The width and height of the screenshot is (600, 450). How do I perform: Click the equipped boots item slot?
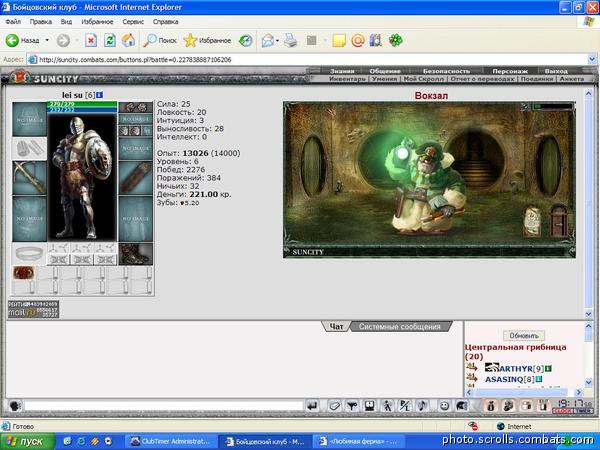point(135,254)
